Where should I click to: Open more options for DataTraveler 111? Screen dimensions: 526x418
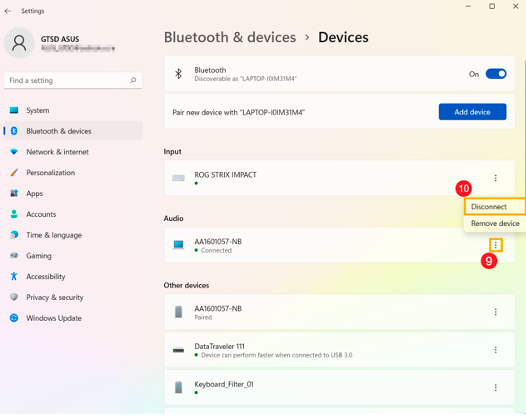tap(495, 350)
